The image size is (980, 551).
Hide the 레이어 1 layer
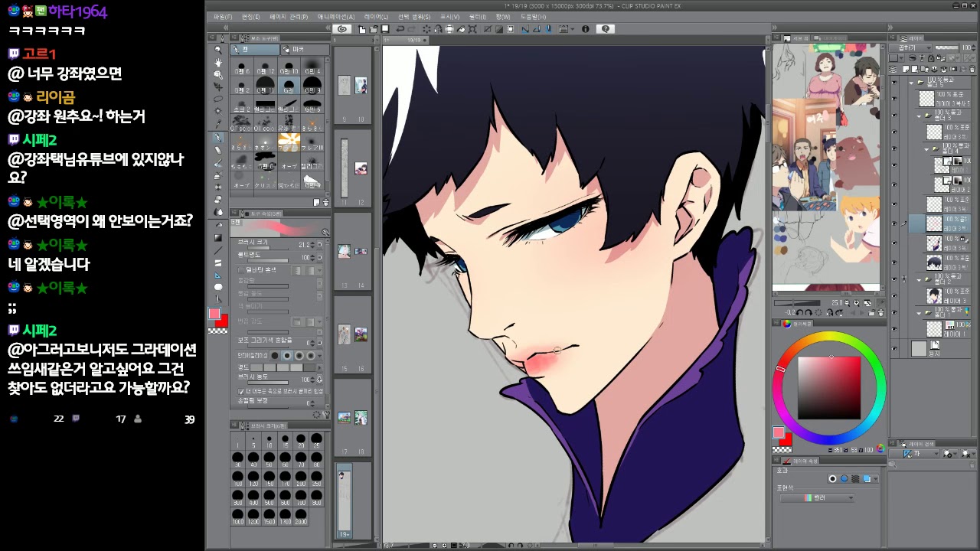point(893,329)
